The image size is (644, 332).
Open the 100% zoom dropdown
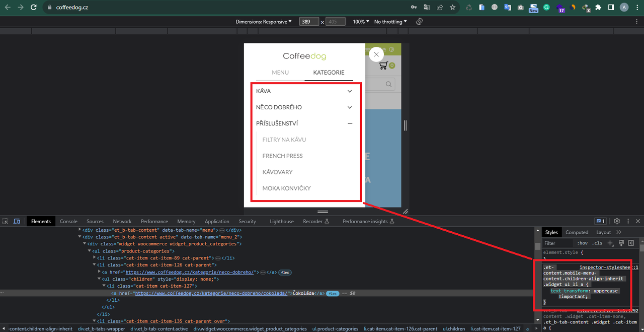coord(361,22)
